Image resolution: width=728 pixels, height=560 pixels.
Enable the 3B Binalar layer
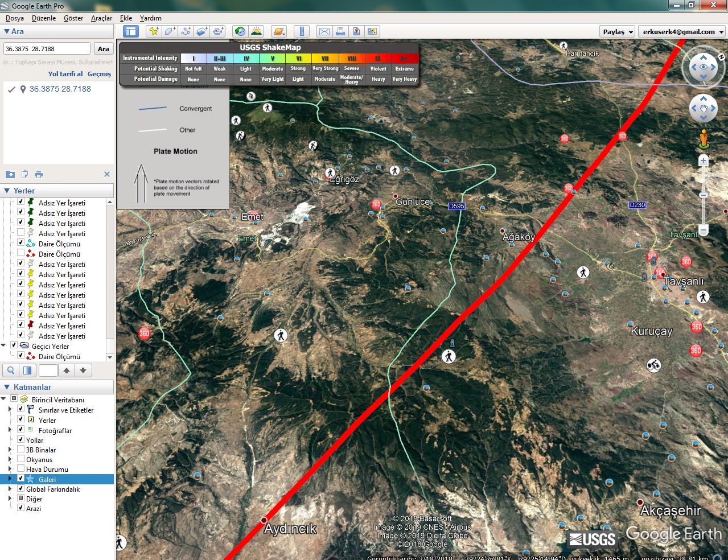(20, 450)
